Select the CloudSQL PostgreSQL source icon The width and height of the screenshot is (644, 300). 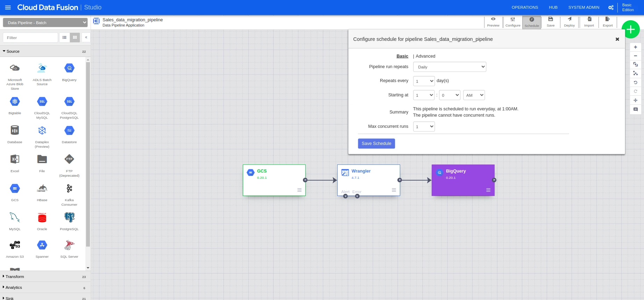69,102
